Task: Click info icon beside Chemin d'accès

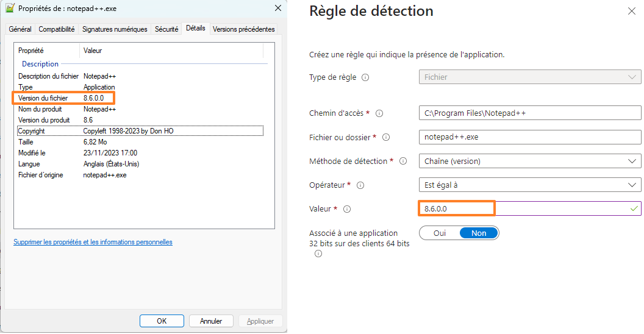Action: coord(379,113)
